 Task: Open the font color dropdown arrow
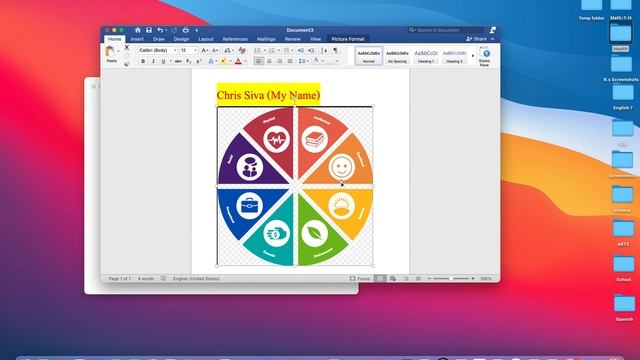(x=245, y=62)
